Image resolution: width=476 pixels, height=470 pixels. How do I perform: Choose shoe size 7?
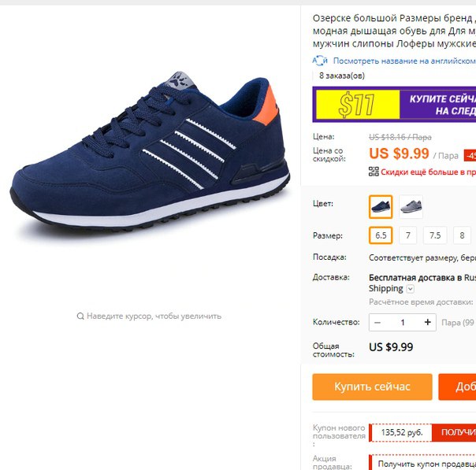[408, 235]
